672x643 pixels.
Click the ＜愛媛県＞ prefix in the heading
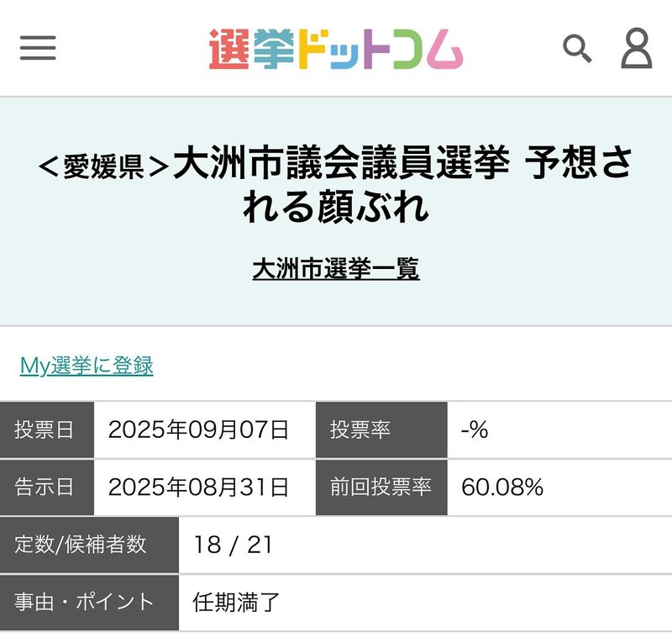click(104, 166)
